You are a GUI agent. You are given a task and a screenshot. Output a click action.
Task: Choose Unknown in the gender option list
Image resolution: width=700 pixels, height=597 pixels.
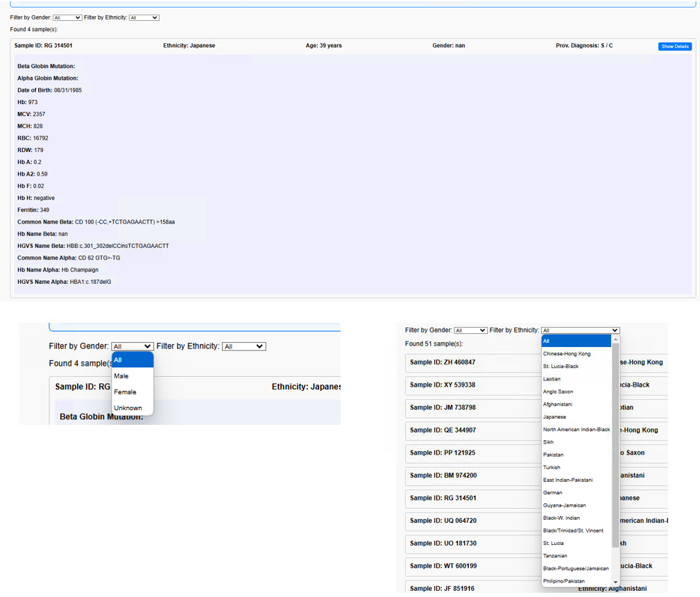(x=133, y=408)
